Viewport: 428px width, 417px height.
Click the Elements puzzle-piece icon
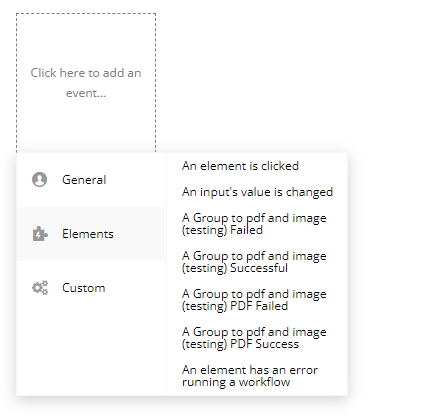(40, 234)
